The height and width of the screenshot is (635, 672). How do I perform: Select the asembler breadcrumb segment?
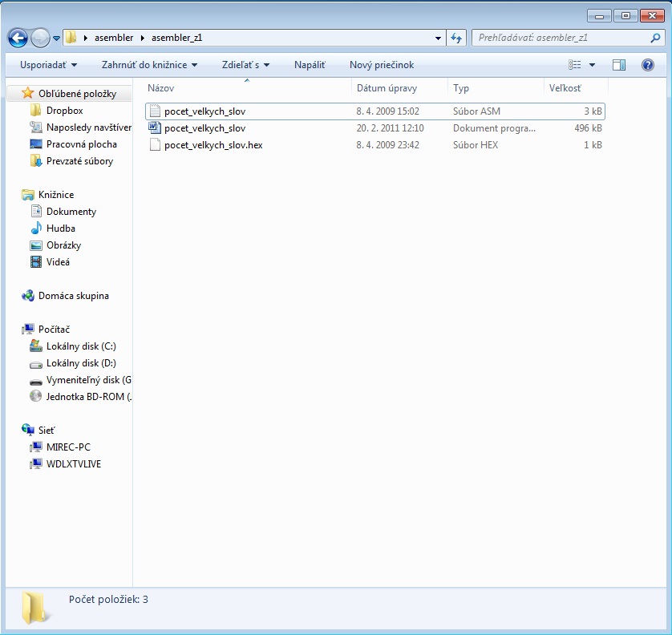pos(114,38)
